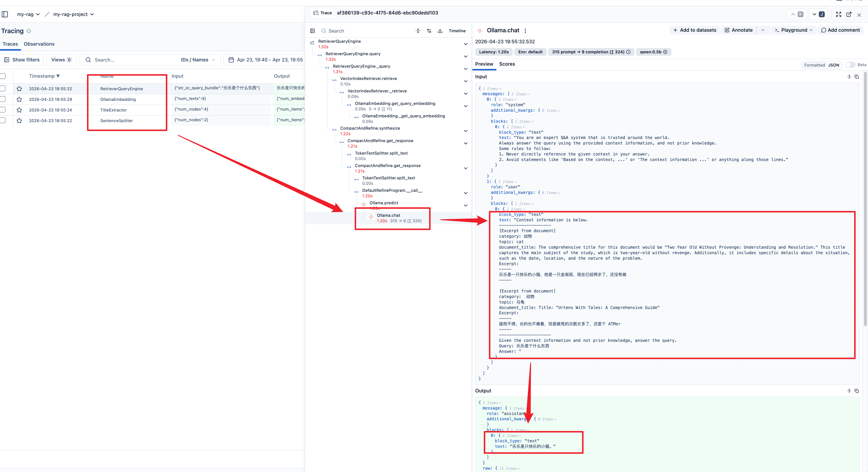The height and width of the screenshot is (472, 868).
Task: Copy the Input JSON with copy icon
Action: click(856, 77)
